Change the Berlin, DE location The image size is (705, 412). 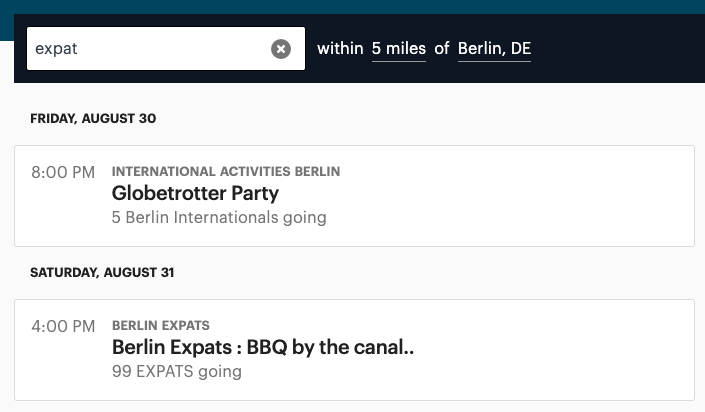(494, 49)
